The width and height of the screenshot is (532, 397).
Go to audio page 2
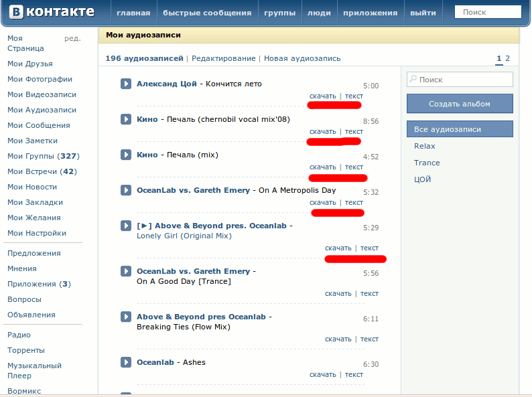pyautogui.click(x=507, y=58)
